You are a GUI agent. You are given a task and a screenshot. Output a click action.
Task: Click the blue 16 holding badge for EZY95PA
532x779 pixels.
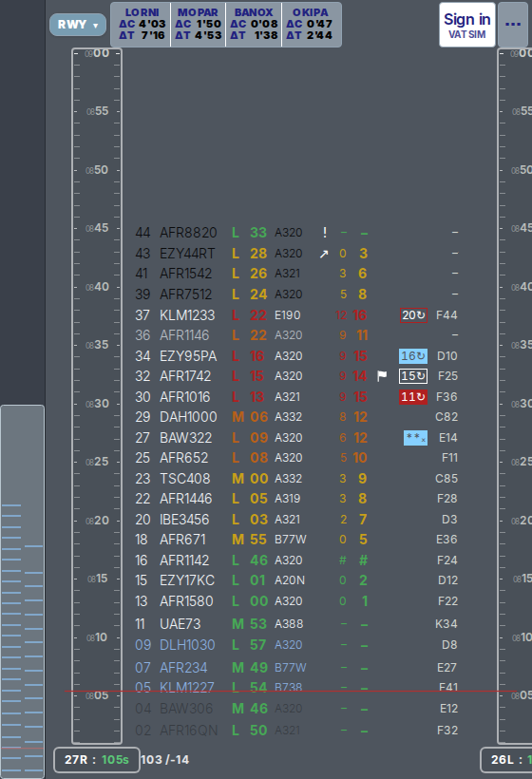pyautogui.click(x=413, y=356)
